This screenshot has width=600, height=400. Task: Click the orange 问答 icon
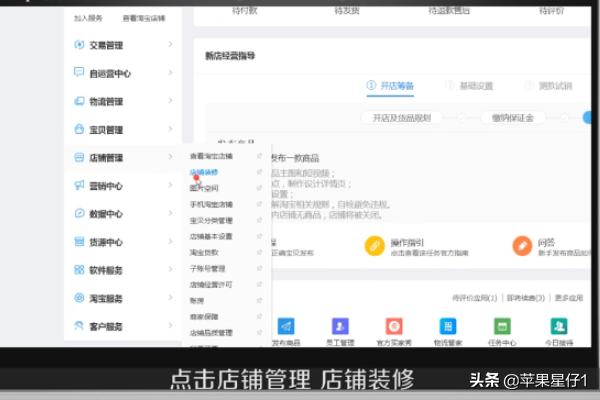tap(522, 246)
